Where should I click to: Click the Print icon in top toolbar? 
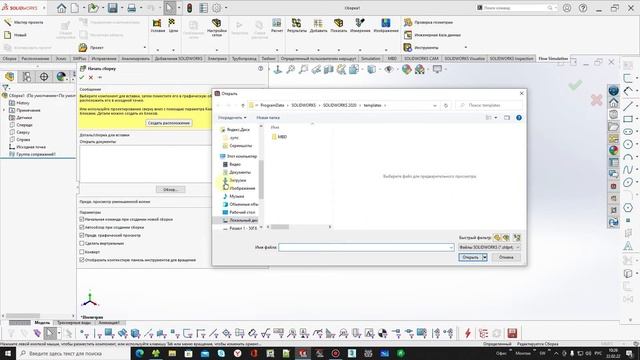131,8
